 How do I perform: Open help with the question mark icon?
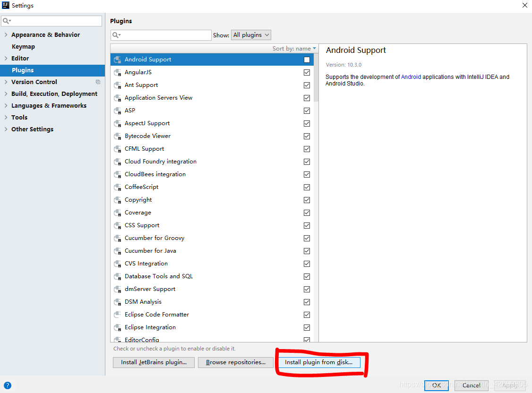tap(8, 385)
